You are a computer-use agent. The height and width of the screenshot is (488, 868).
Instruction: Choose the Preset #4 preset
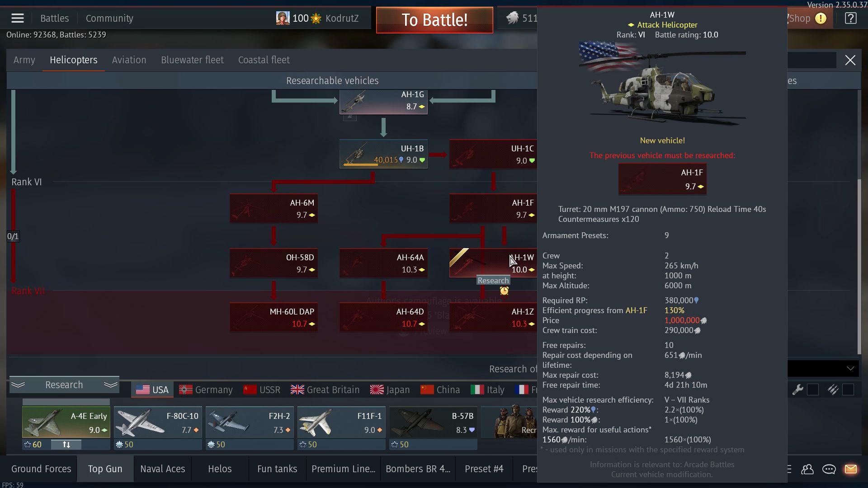click(484, 469)
